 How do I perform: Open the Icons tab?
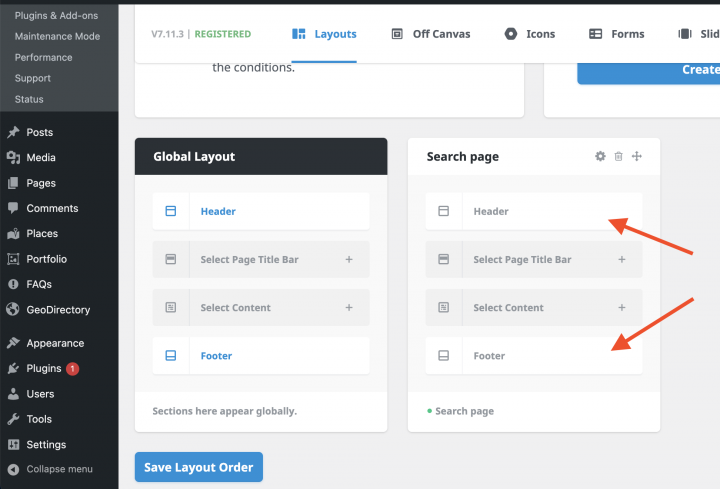click(x=530, y=34)
